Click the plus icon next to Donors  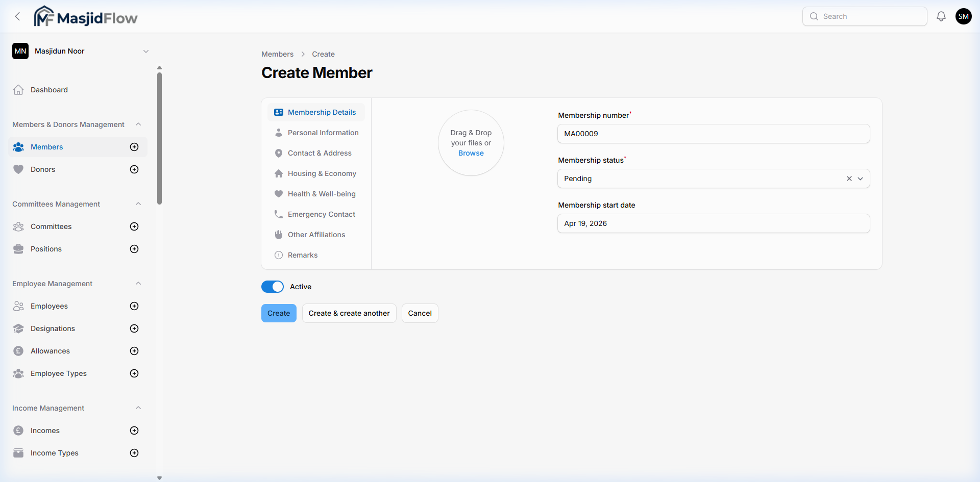pyautogui.click(x=134, y=169)
